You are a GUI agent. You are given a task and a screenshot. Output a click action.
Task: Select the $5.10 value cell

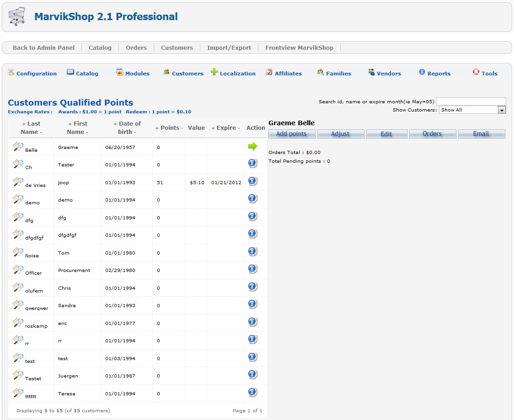197,182
